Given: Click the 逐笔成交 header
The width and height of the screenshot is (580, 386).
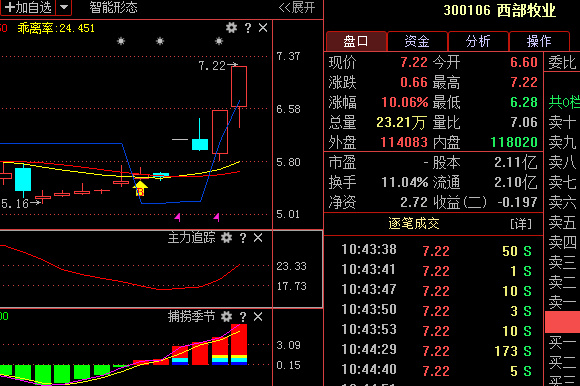Looking at the screenshot, I should tap(414, 223).
